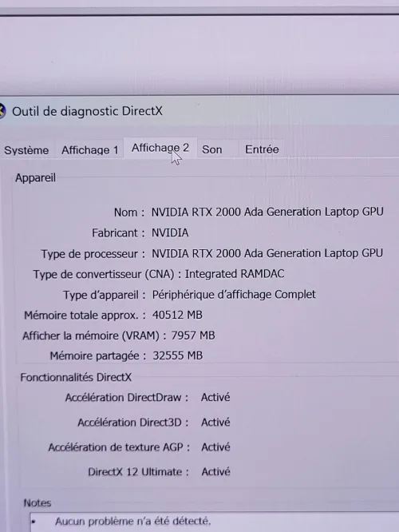399x532 pixels.
Task: Click 'Type de convertisseur (CNA) :' label
Action: click(x=107, y=274)
